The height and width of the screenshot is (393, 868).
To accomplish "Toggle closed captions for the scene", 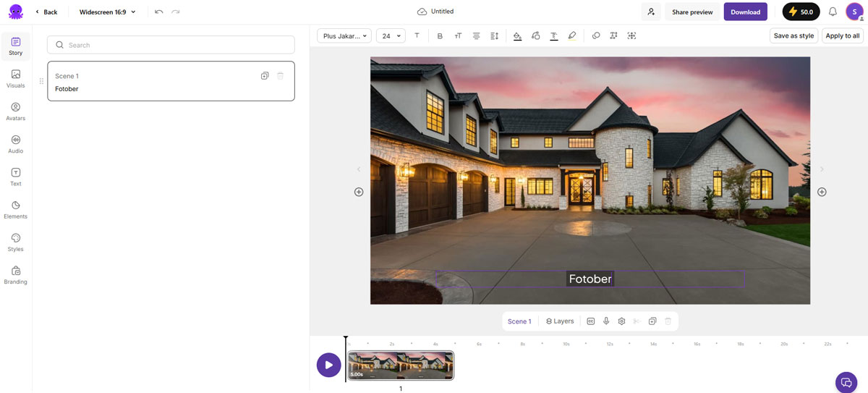I will click(591, 321).
